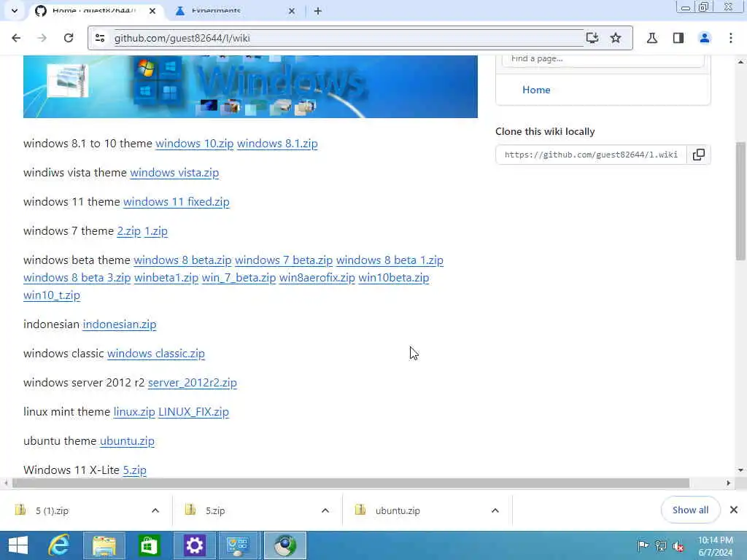Expand options for 5.zip download
The width and height of the screenshot is (747, 560).
coord(325,510)
